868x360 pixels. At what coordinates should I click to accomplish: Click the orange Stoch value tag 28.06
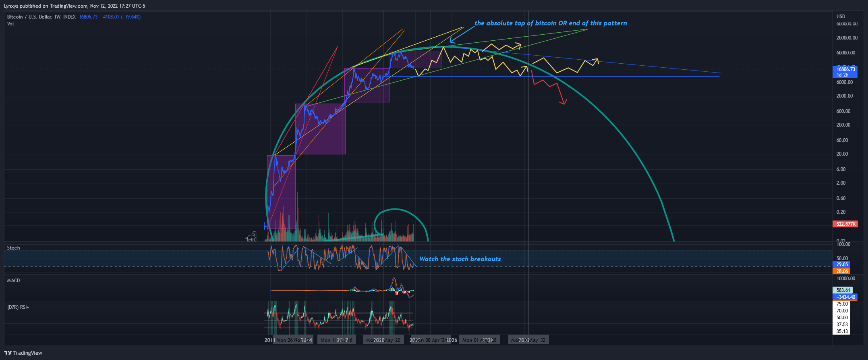(x=841, y=271)
